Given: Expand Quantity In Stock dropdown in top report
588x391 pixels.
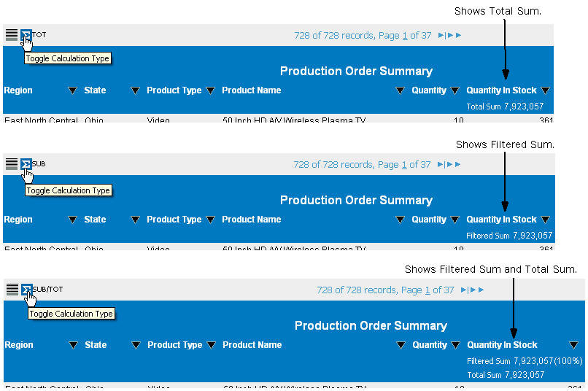Looking at the screenshot, I should pyautogui.click(x=545, y=90).
